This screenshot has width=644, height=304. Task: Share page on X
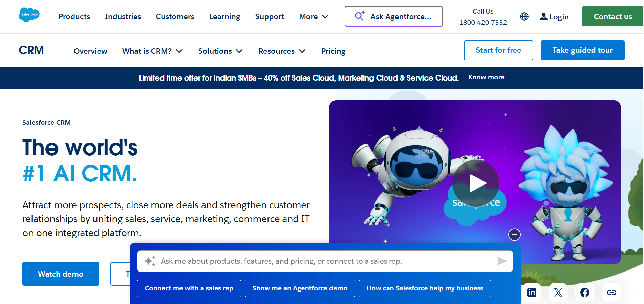coord(558,292)
